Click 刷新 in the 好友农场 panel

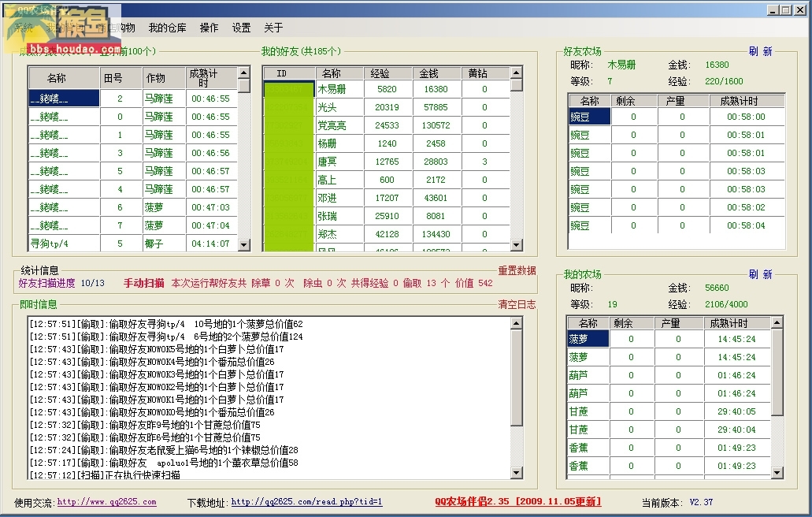coord(760,51)
